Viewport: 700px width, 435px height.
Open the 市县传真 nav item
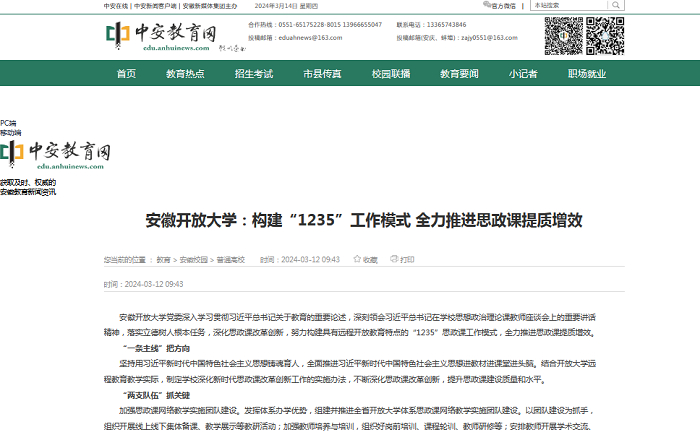pos(322,74)
